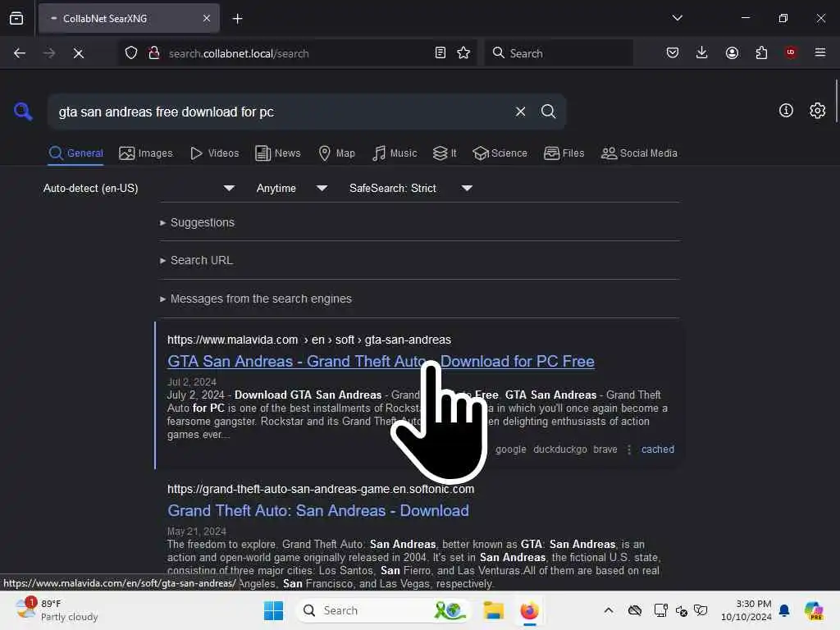The width and height of the screenshot is (840, 630).
Task: Switch to the Files category
Action: [x=564, y=153]
